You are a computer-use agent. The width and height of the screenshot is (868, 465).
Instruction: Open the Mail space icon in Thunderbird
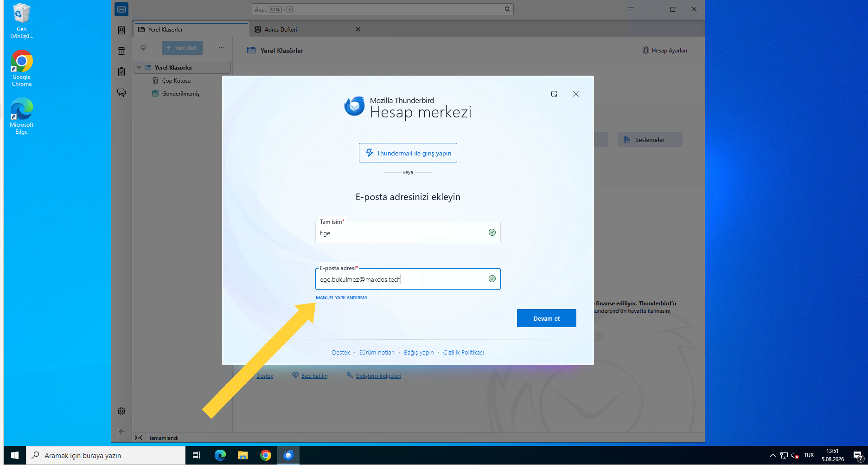[x=121, y=9]
